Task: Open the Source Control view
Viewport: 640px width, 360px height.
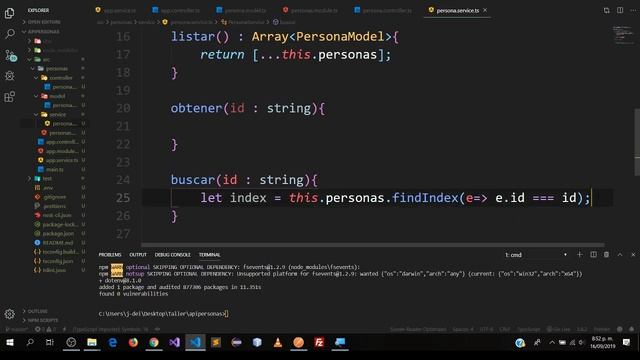Action: click(10, 55)
